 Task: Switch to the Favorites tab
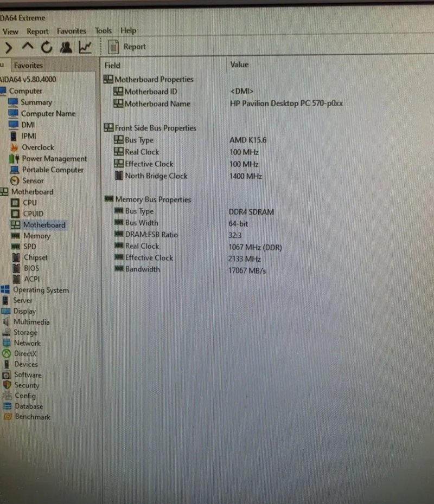click(28, 65)
